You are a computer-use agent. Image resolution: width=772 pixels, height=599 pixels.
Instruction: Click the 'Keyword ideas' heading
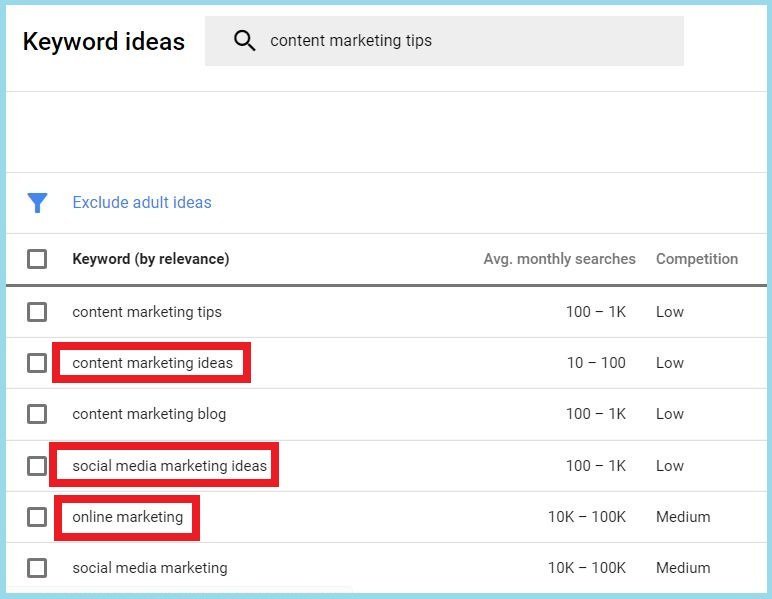[104, 41]
